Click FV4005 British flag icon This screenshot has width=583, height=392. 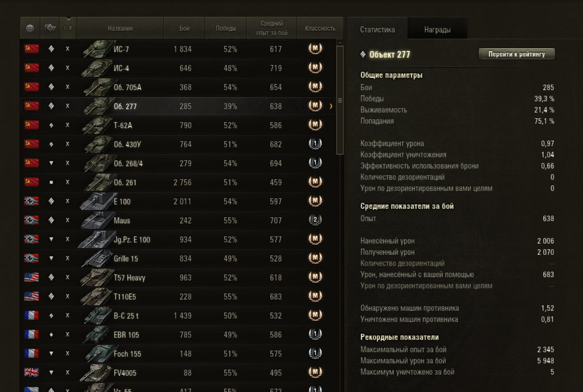coord(31,372)
